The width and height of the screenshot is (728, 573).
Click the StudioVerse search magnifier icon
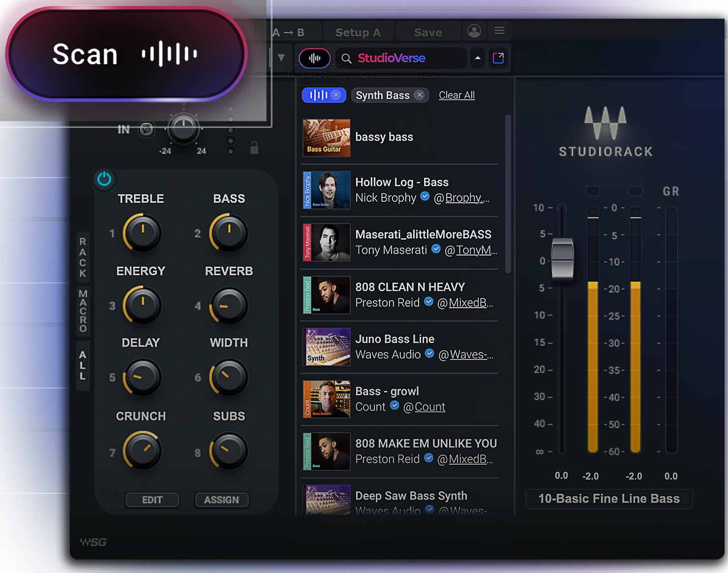pos(346,59)
